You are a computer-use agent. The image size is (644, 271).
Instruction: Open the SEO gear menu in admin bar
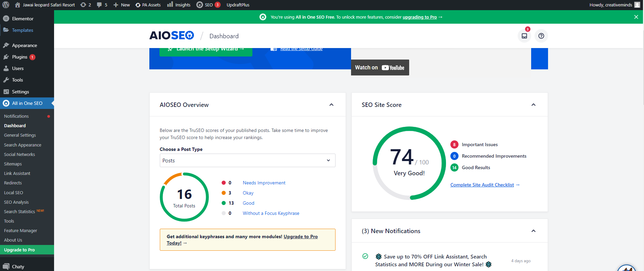(x=208, y=5)
